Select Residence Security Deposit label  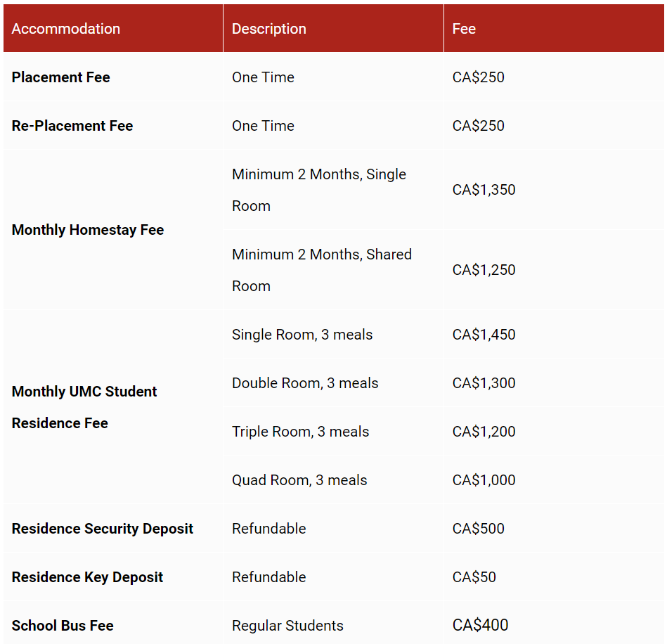pyautogui.click(x=103, y=529)
